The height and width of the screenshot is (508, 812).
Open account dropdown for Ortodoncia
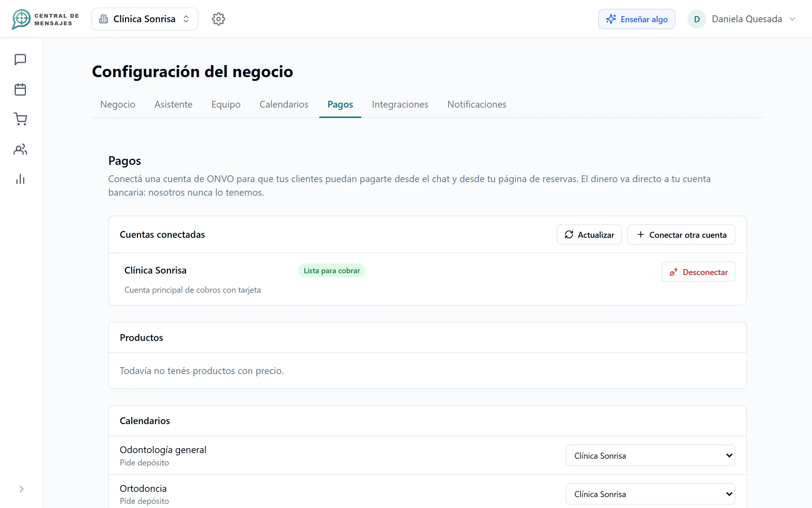coord(650,494)
